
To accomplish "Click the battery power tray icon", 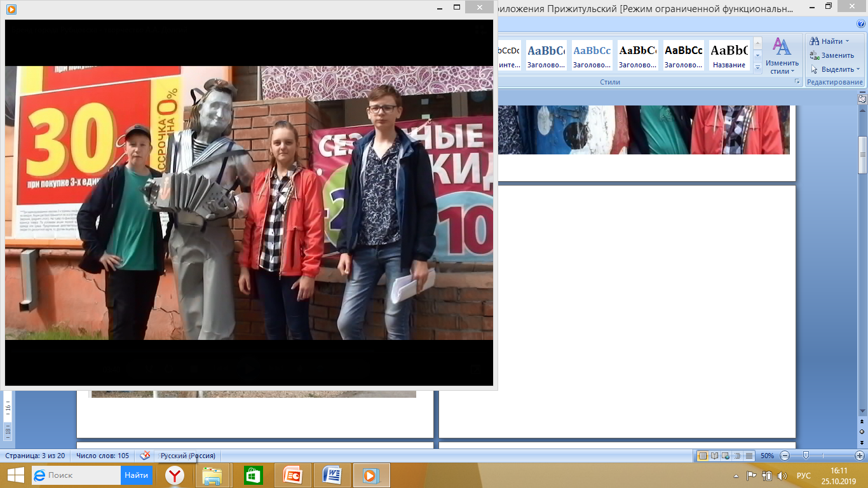I will click(x=767, y=476).
